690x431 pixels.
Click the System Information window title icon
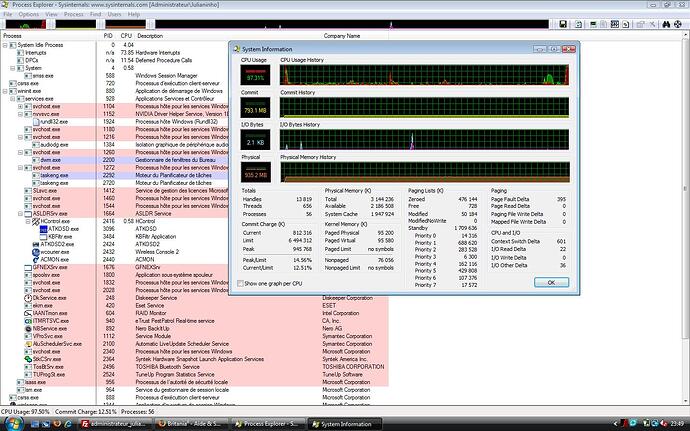point(237,47)
